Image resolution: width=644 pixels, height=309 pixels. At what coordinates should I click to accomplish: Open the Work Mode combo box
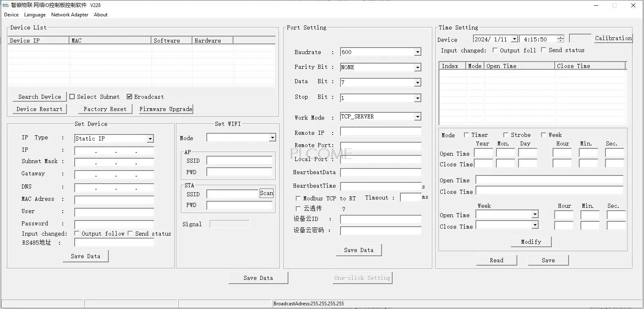pos(417,117)
